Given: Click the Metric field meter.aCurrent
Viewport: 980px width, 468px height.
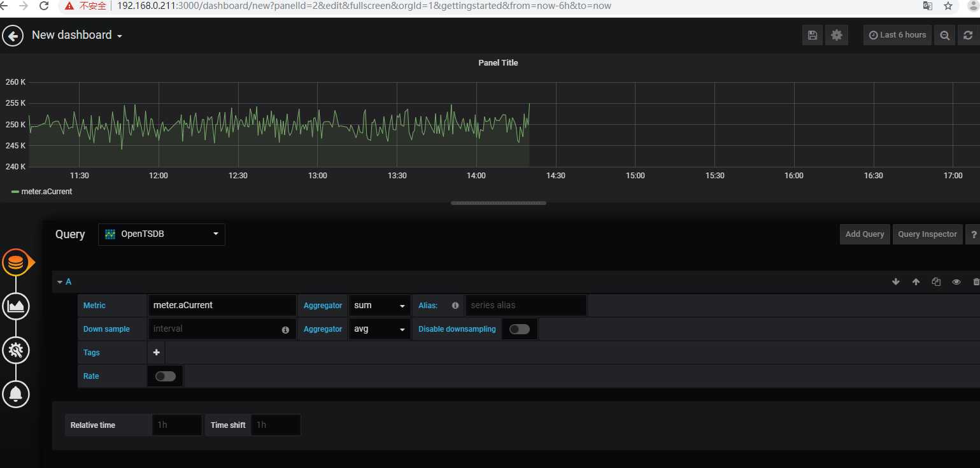Looking at the screenshot, I should 222,306.
